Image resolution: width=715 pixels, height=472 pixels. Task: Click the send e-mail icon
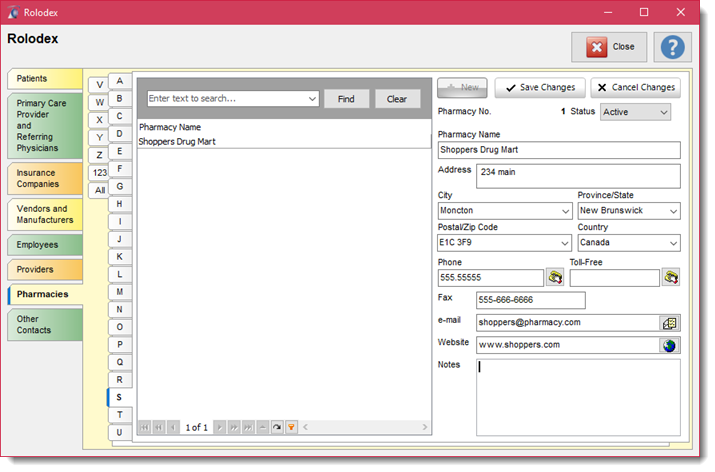pos(670,323)
